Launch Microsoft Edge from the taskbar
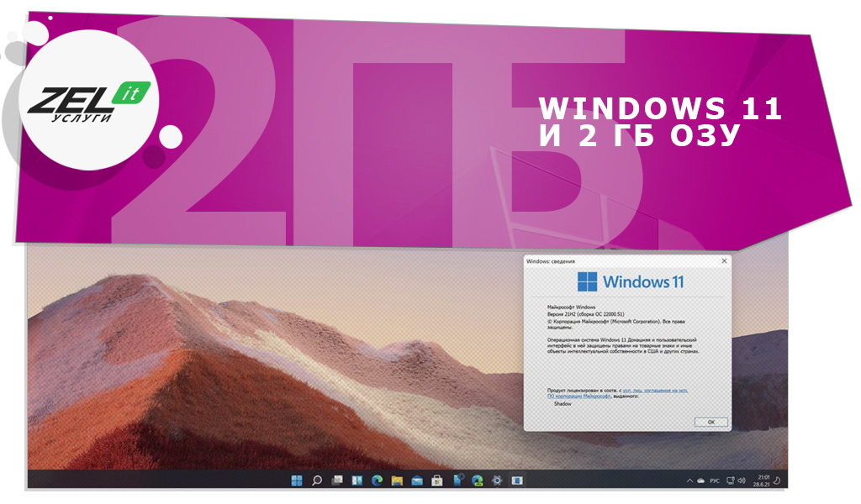Image resolution: width=861 pixels, height=504 pixels. pos(378,480)
